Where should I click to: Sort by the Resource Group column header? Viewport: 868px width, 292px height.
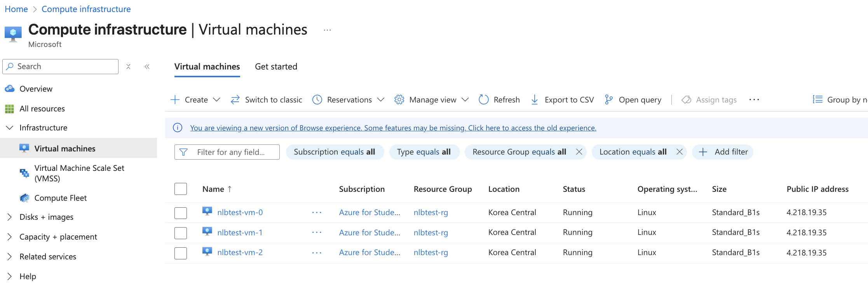[443, 189]
